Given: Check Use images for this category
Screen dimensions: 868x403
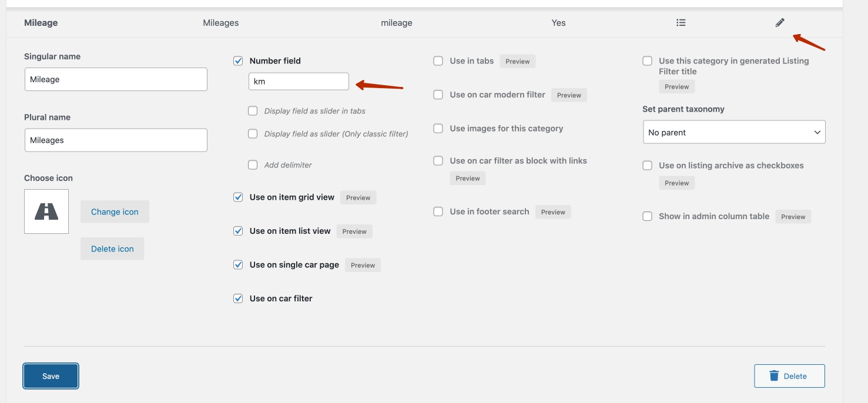Looking at the screenshot, I should click(x=438, y=129).
